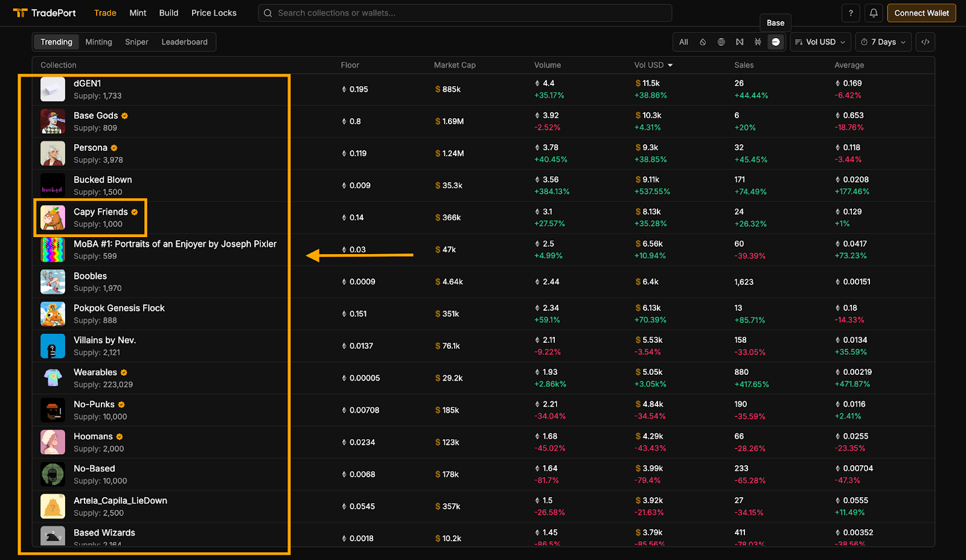This screenshot has height=560, width=966.
Task: Click the TradePort logo
Action: click(43, 13)
